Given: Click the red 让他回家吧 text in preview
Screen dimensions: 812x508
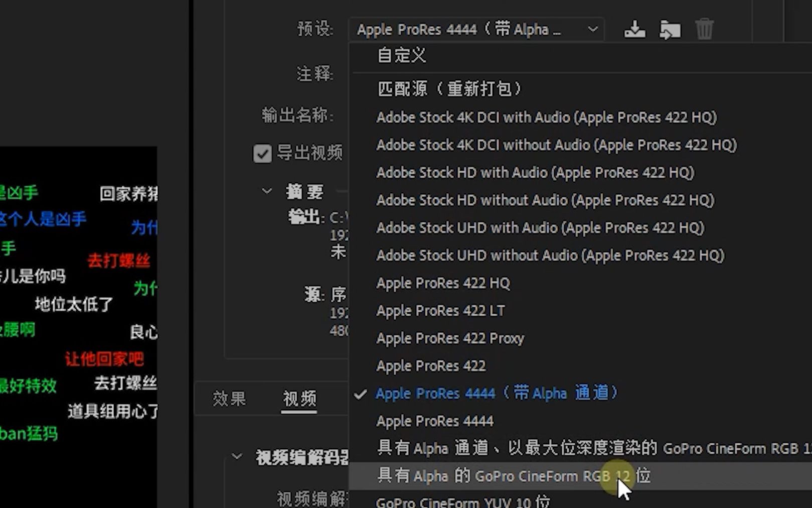Looking at the screenshot, I should click(104, 359).
